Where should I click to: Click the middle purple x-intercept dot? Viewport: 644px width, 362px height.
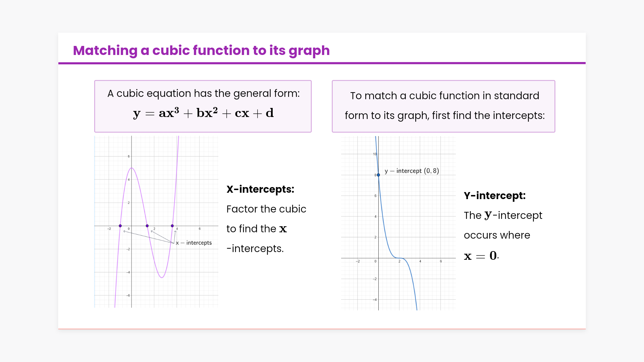click(147, 226)
